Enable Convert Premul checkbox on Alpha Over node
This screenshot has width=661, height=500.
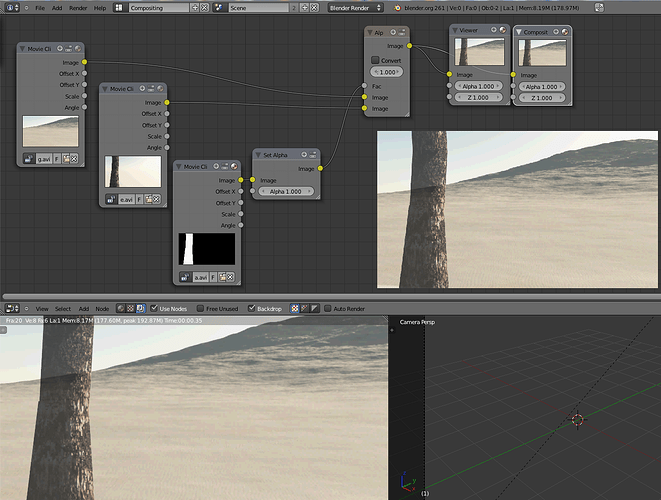[x=375, y=60]
